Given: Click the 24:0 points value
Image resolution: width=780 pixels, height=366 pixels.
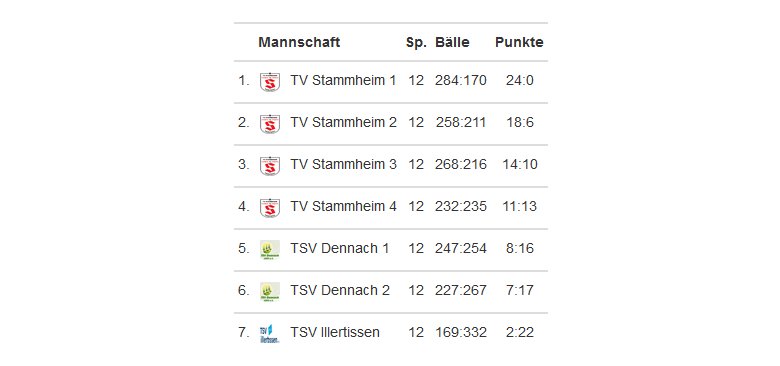Looking at the screenshot, I should [520, 81].
